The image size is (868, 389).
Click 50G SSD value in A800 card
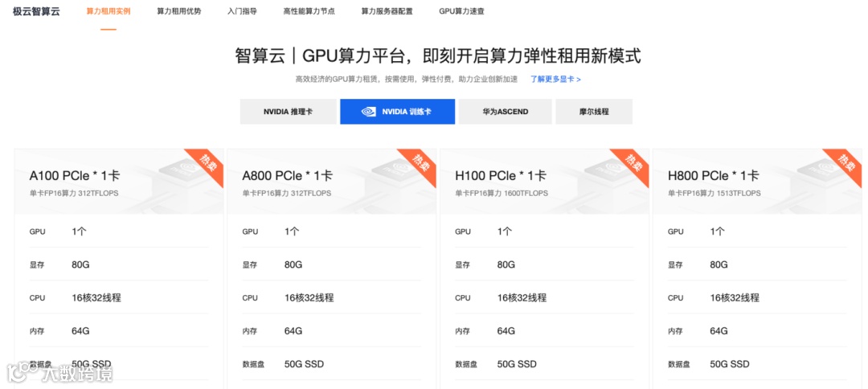coord(304,364)
